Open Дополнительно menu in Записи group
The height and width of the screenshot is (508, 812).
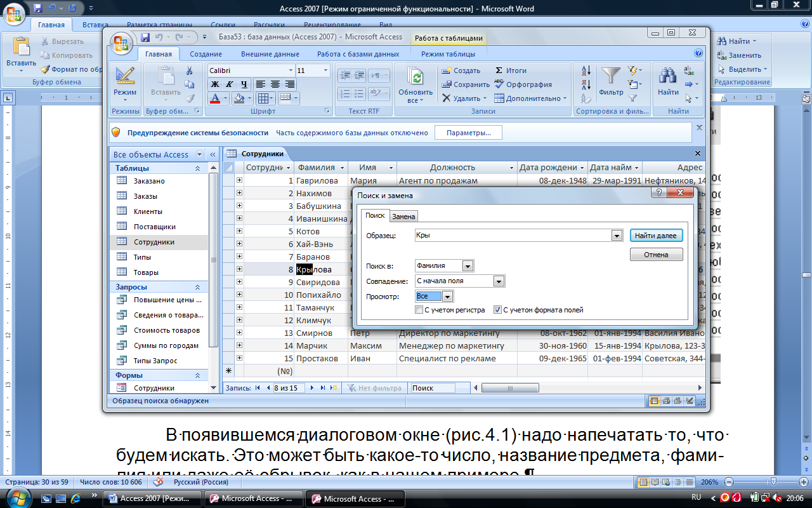click(530, 98)
